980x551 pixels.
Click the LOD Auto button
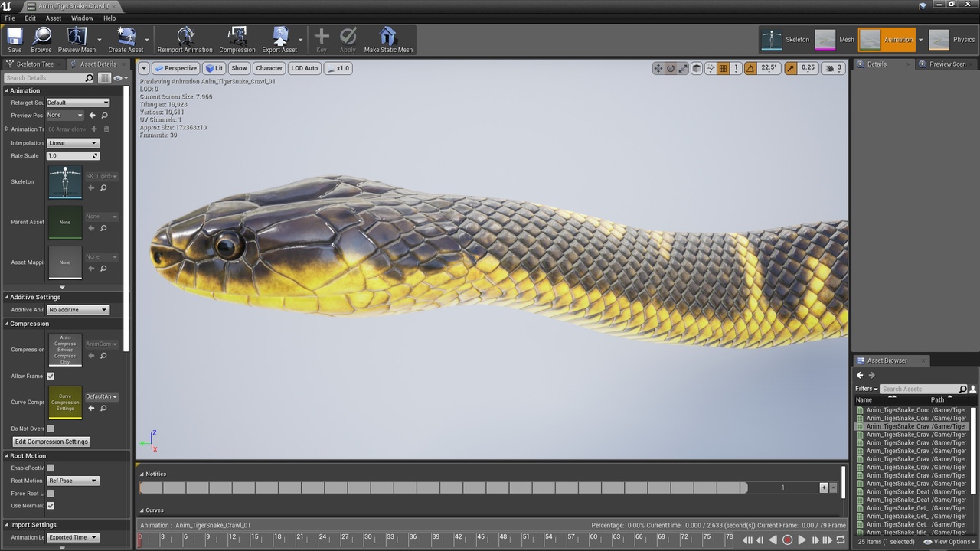(x=305, y=68)
